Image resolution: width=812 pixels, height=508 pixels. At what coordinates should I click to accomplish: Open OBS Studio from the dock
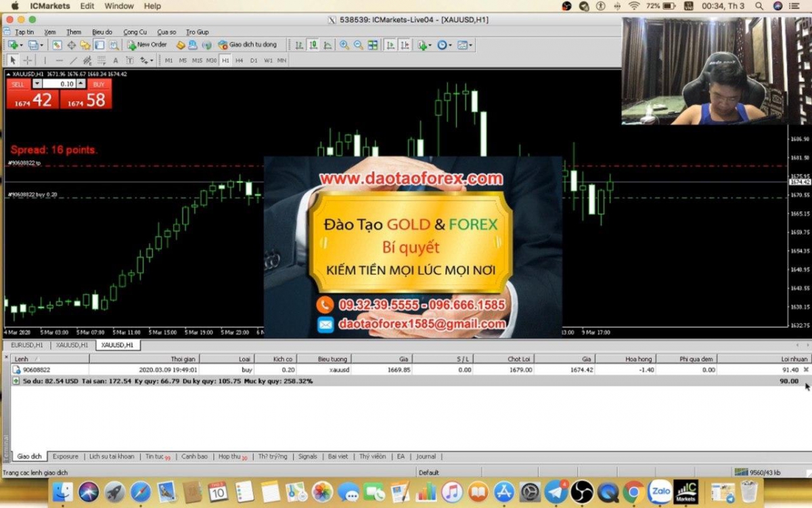tap(582, 491)
